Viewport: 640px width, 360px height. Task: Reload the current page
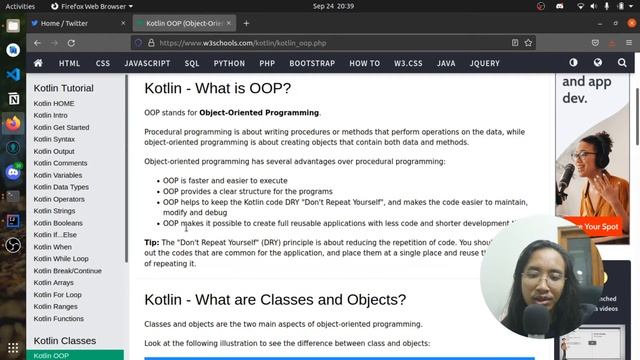(x=71, y=43)
